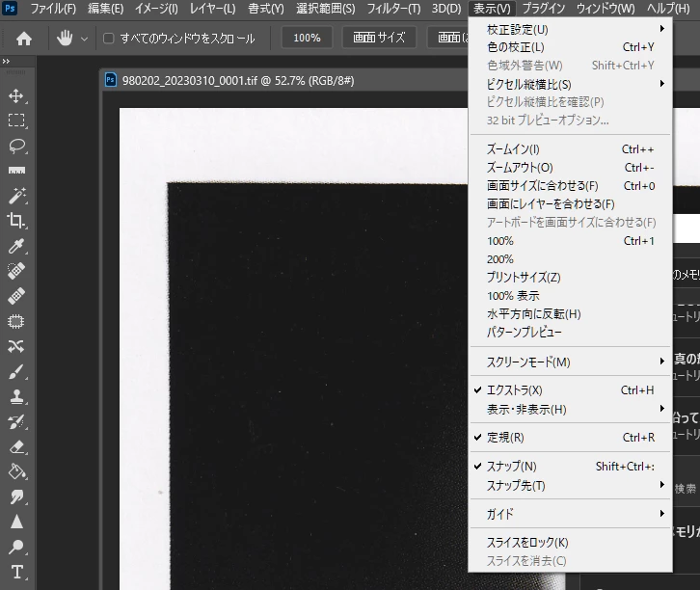Open ウィンドウ(W) menu

(x=606, y=9)
